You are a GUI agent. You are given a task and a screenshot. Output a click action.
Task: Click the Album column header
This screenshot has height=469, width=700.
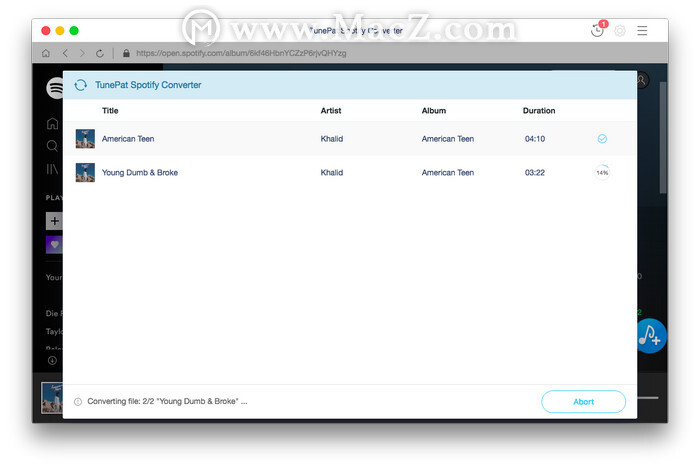click(x=434, y=111)
